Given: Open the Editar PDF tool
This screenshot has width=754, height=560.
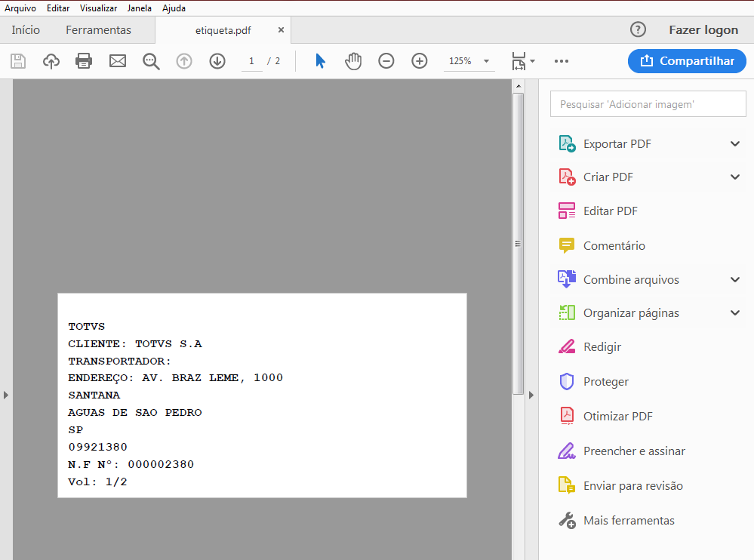Looking at the screenshot, I should click(611, 211).
